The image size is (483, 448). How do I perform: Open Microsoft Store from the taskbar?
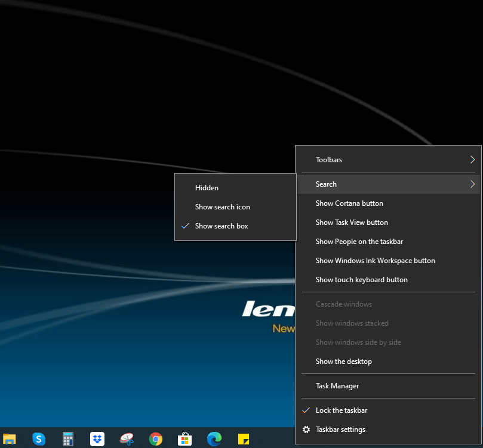click(185, 439)
